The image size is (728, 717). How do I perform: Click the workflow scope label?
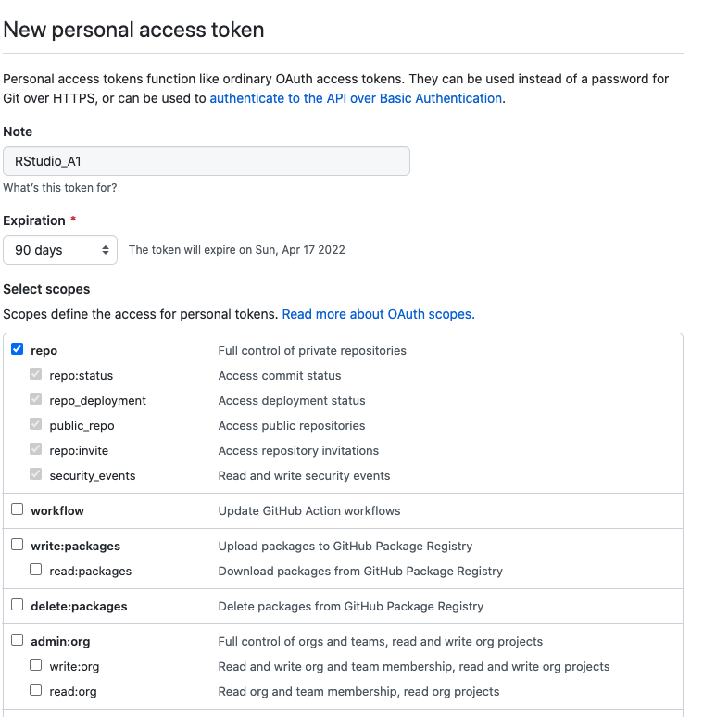point(57,511)
